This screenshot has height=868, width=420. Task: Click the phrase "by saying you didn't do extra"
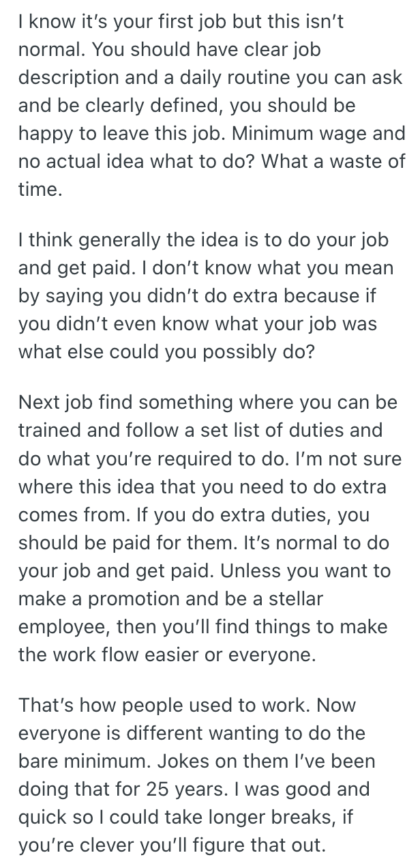click(161, 297)
